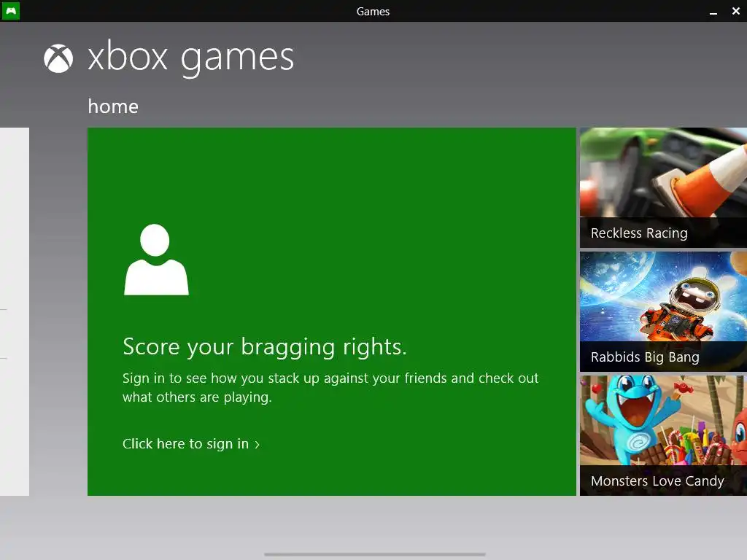Click the Xbox logo next to xbox games
Viewport: 747px width, 560px height.
click(x=58, y=58)
